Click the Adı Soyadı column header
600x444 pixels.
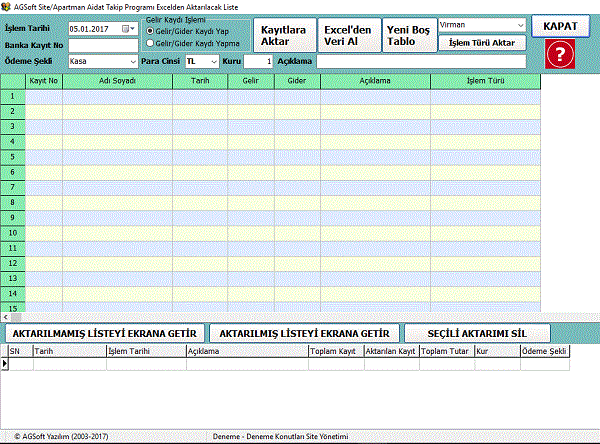pos(117,82)
